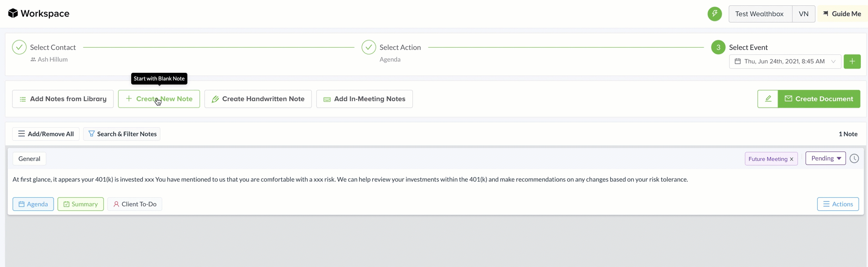Viewport: 868px width, 267px height.
Task: Toggle the Summary tag on the note
Action: click(80, 204)
